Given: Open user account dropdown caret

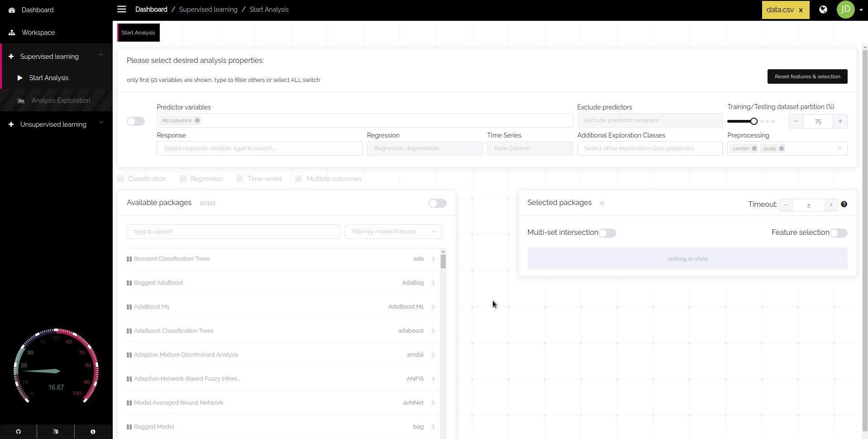Looking at the screenshot, I should click(860, 10).
